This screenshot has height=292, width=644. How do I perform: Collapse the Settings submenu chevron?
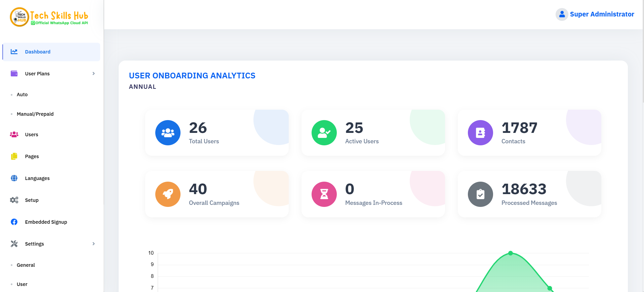click(x=93, y=244)
